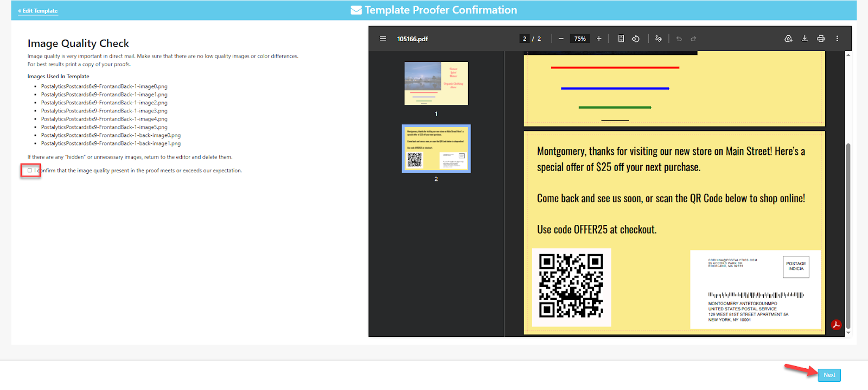Click FrontandBack-1-image5.png list entry

tap(104, 127)
